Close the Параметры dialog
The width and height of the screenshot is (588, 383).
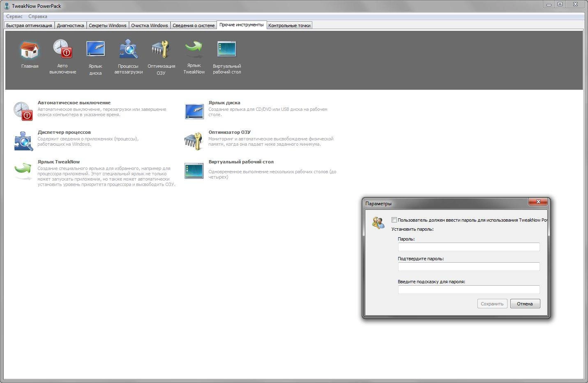538,202
